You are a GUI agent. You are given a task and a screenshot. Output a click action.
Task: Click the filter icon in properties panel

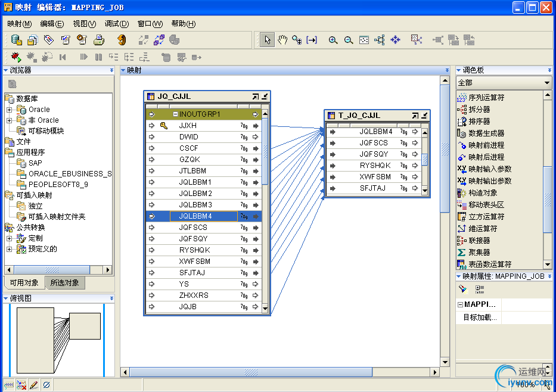click(463, 289)
